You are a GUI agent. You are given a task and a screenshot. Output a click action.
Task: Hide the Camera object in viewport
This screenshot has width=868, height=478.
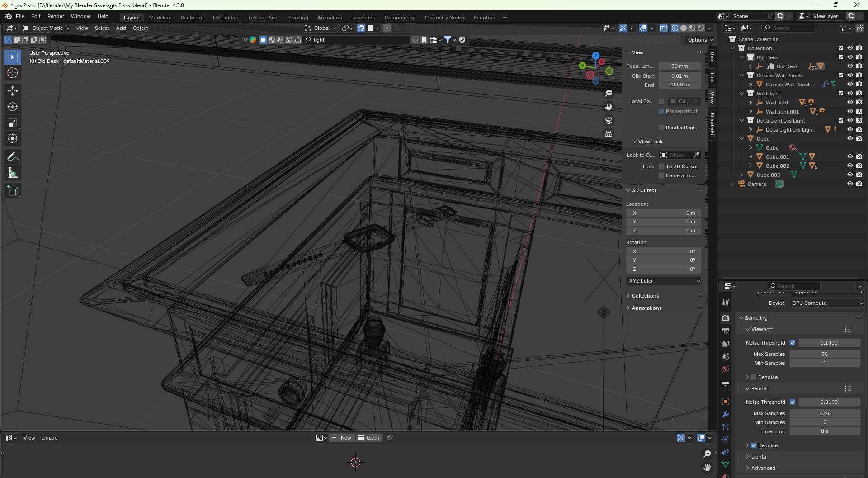(x=850, y=184)
